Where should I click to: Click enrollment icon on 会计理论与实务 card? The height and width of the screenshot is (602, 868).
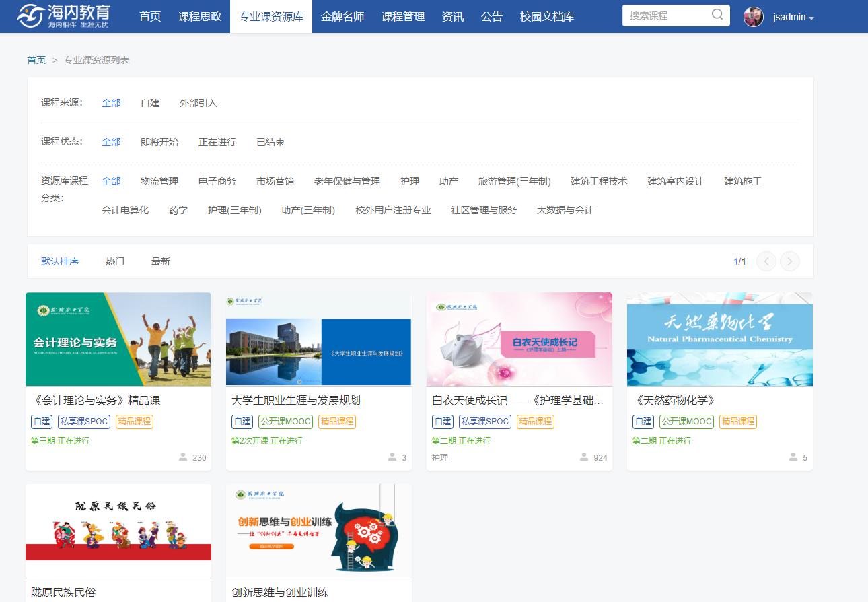click(183, 457)
